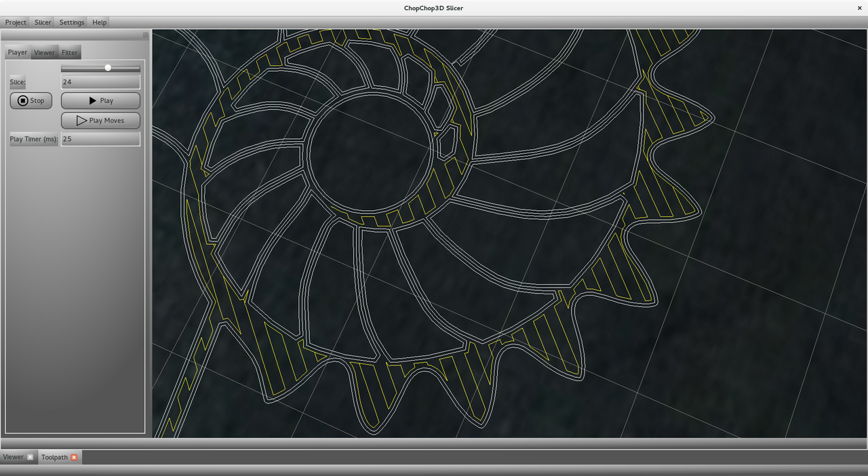Click the Play Timer (ms) input field
The image size is (868, 476).
(100, 139)
